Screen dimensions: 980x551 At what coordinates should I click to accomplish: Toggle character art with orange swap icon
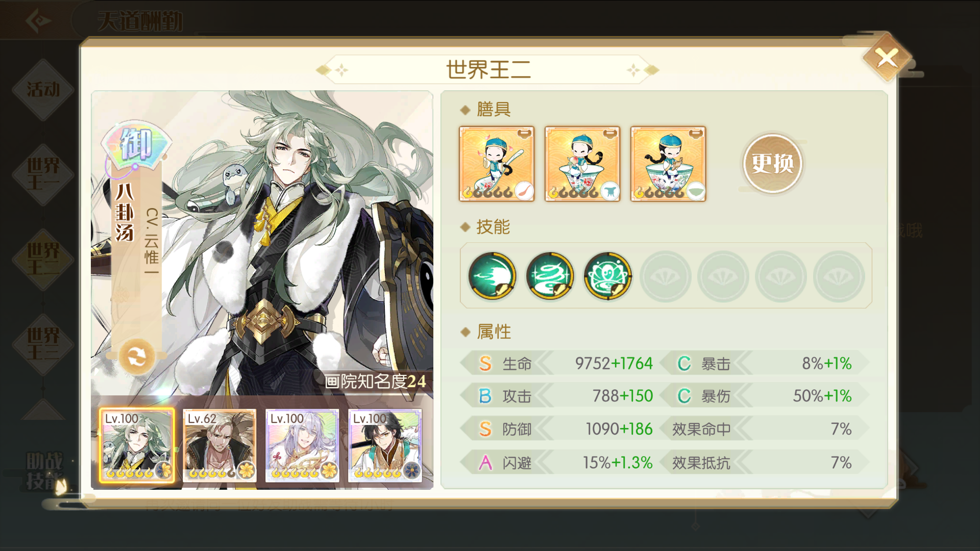(x=137, y=357)
